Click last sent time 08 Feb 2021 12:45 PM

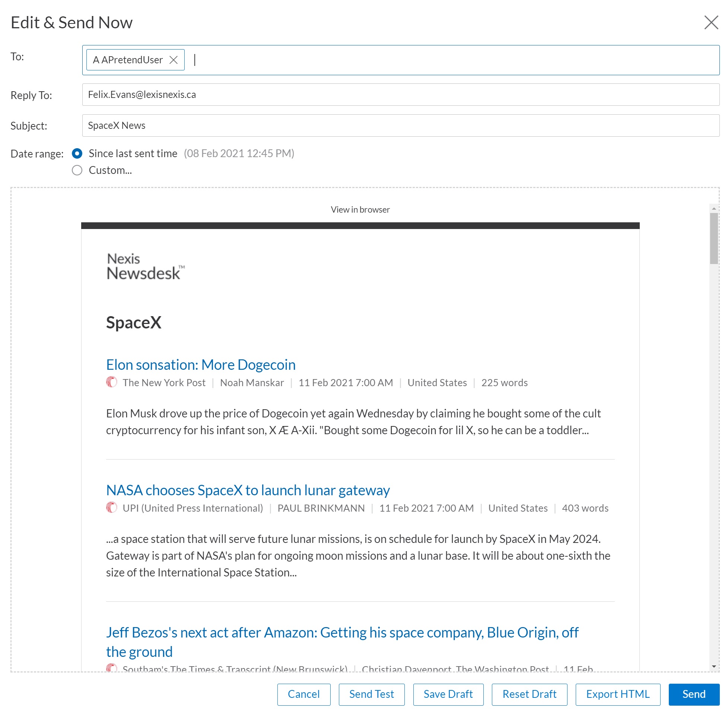tap(239, 153)
